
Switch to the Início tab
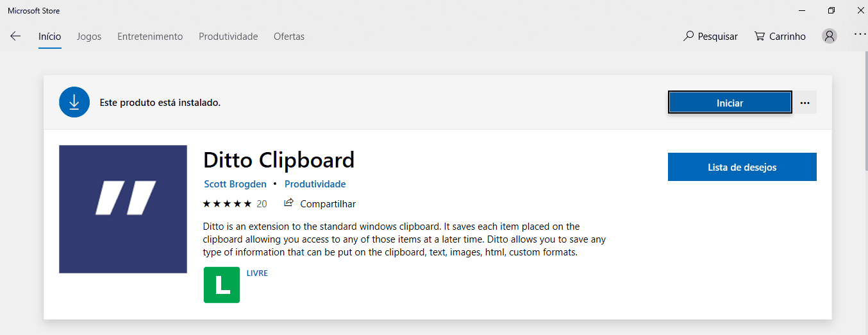(x=49, y=37)
